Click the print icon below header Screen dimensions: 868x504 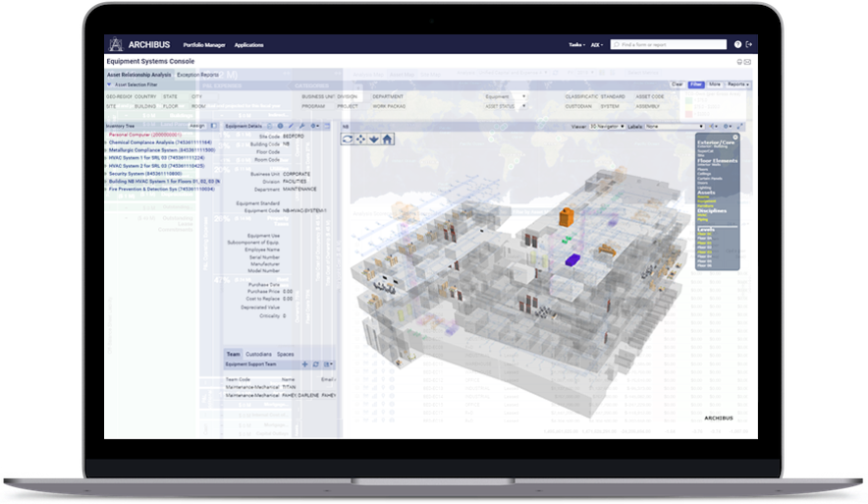point(739,62)
